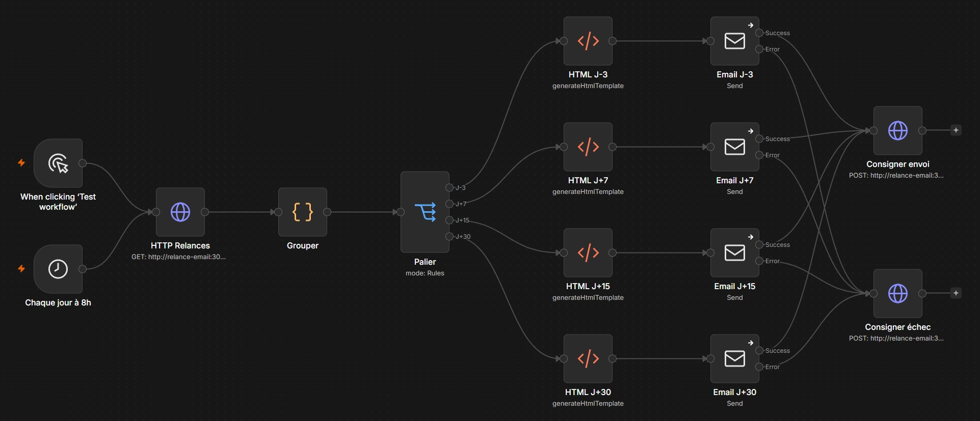Click the Success output of Email J+30
This screenshot has height=421, width=980.
coord(759,350)
